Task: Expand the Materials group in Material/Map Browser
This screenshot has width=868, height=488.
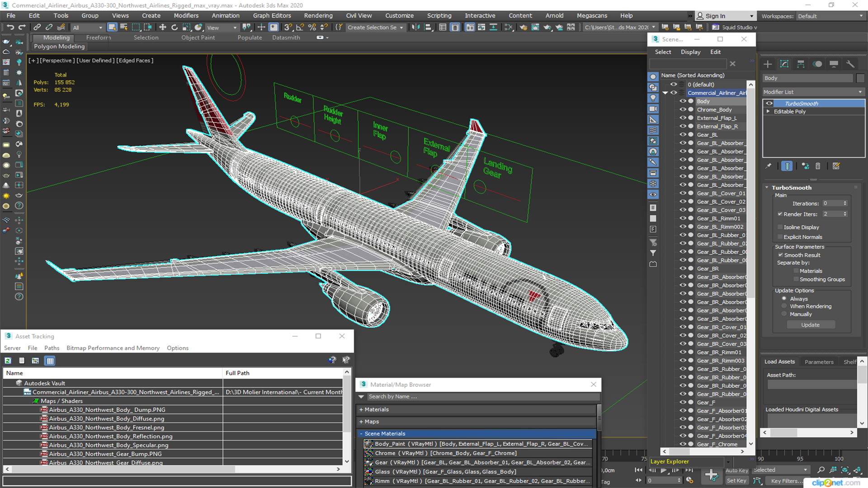Action: pos(361,409)
